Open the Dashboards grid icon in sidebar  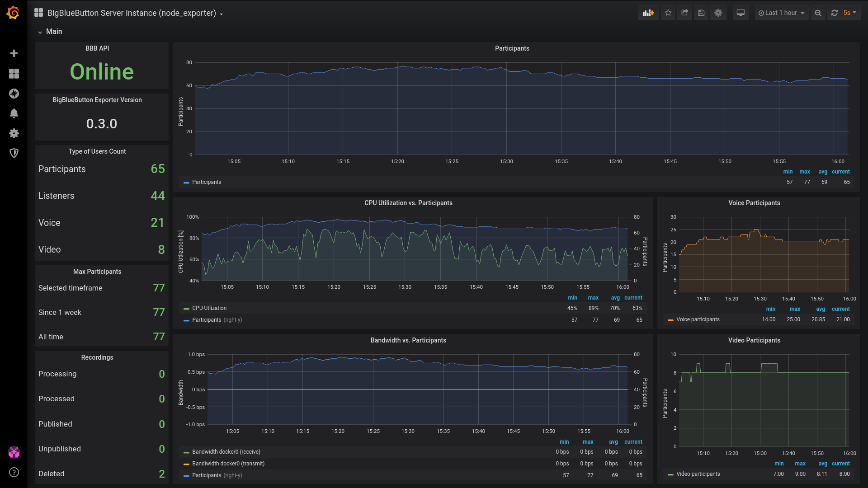[x=14, y=74]
